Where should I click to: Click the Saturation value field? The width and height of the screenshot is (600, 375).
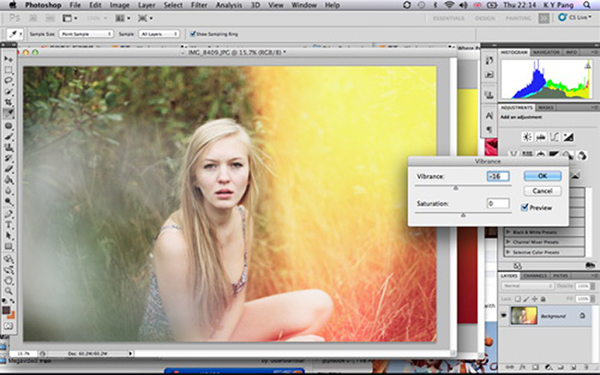coord(498,203)
